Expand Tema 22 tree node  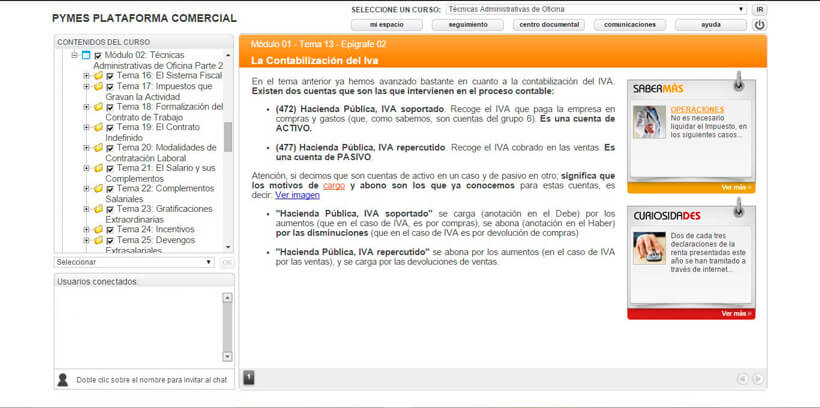point(86,188)
